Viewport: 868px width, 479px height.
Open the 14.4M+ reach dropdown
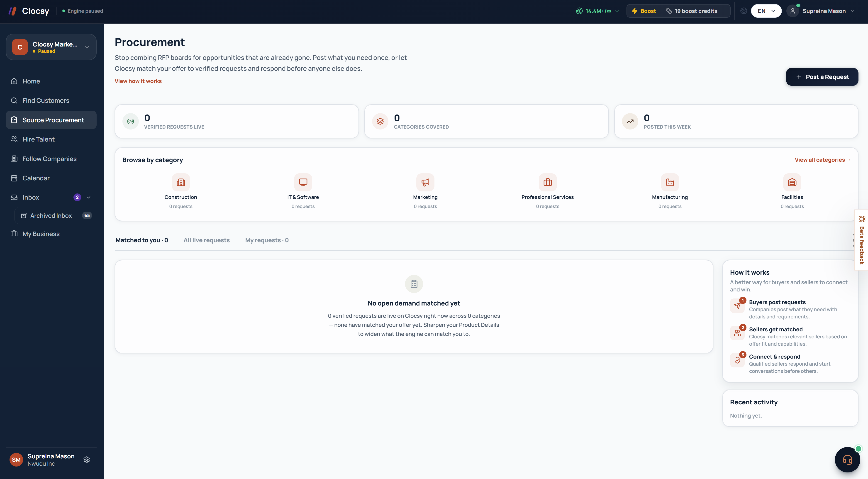point(597,11)
